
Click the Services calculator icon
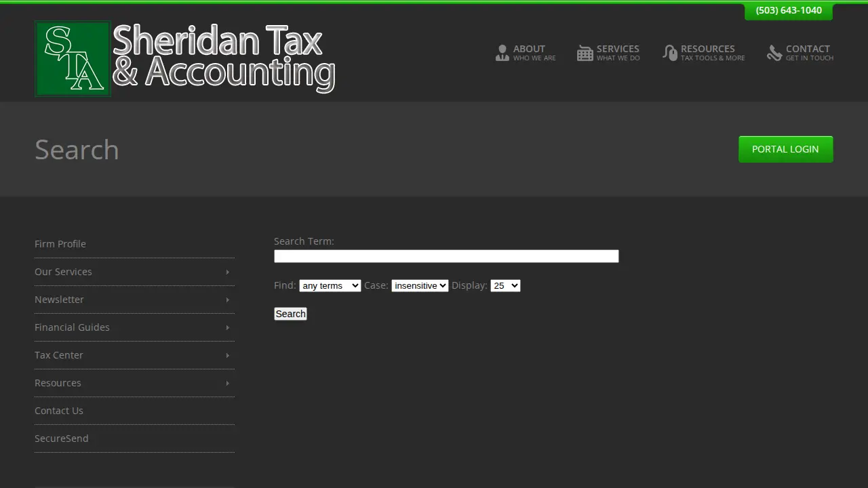point(585,53)
